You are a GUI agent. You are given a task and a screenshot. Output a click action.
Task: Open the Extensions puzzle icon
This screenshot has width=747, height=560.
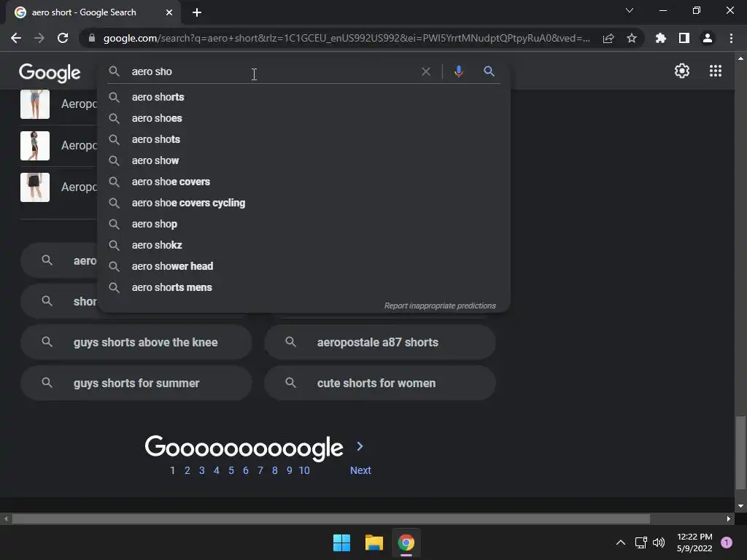point(661,38)
